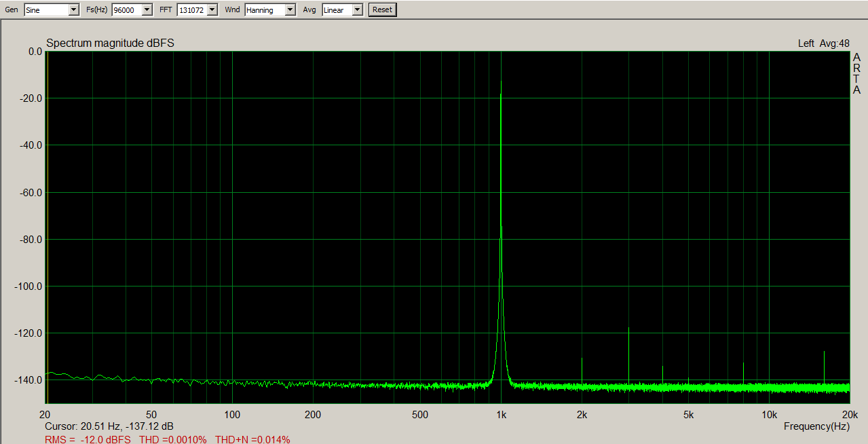Click the '100' x-axis label
The height and width of the screenshot is (444, 868).
coord(232,415)
